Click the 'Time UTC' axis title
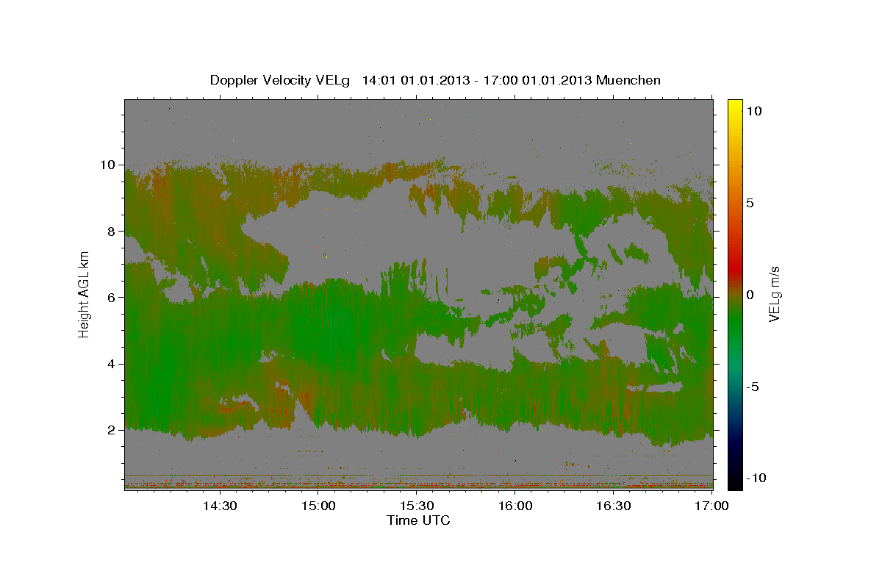The height and width of the screenshot is (588, 882). click(418, 520)
